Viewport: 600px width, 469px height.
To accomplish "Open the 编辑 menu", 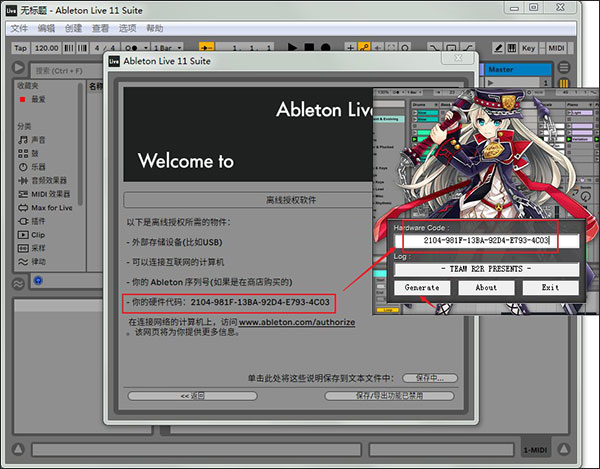I will tap(46, 28).
